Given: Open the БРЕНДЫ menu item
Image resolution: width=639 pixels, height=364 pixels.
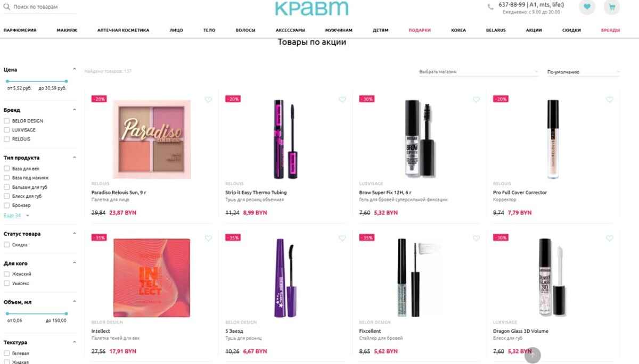Looking at the screenshot, I should [610, 30].
